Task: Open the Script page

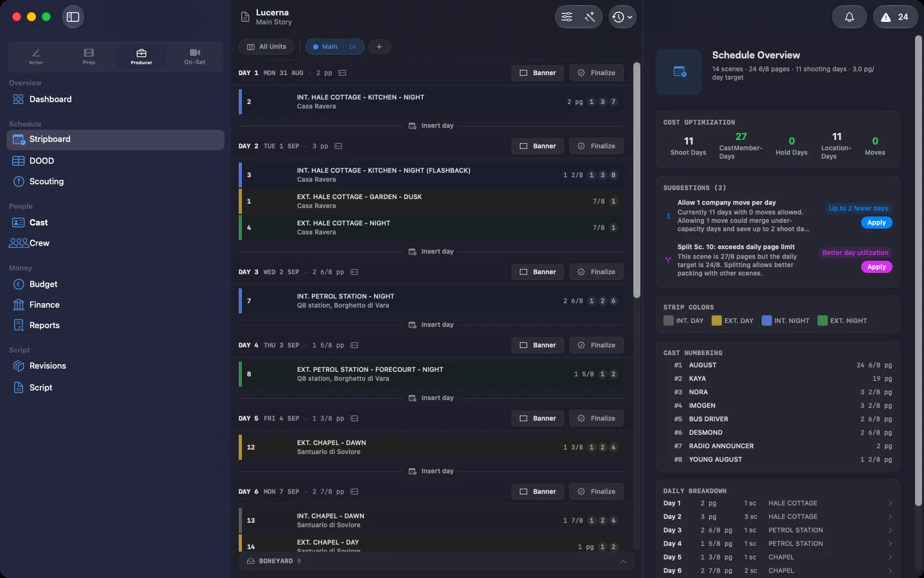Action: pos(116,388)
